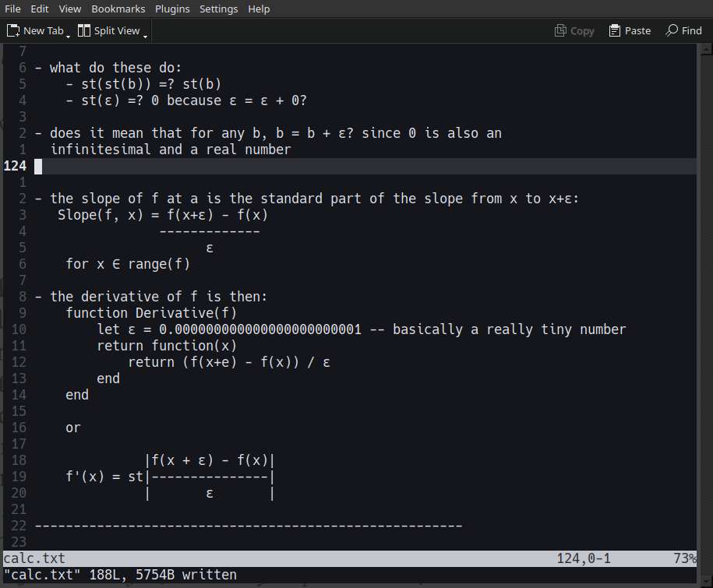Click the Find label
Screen dimensions: 713x588
[x=692, y=30]
